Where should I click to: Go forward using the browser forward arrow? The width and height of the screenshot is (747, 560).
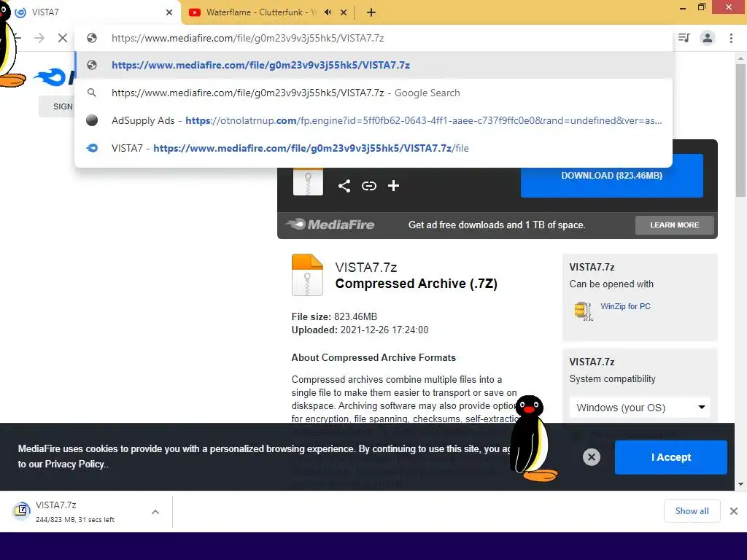click(39, 38)
